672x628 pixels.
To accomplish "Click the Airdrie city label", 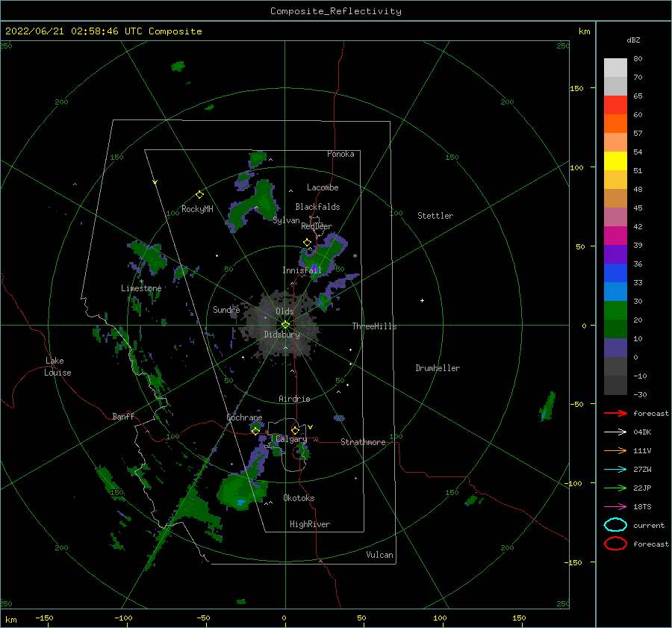I will pyautogui.click(x=294, y=399).
